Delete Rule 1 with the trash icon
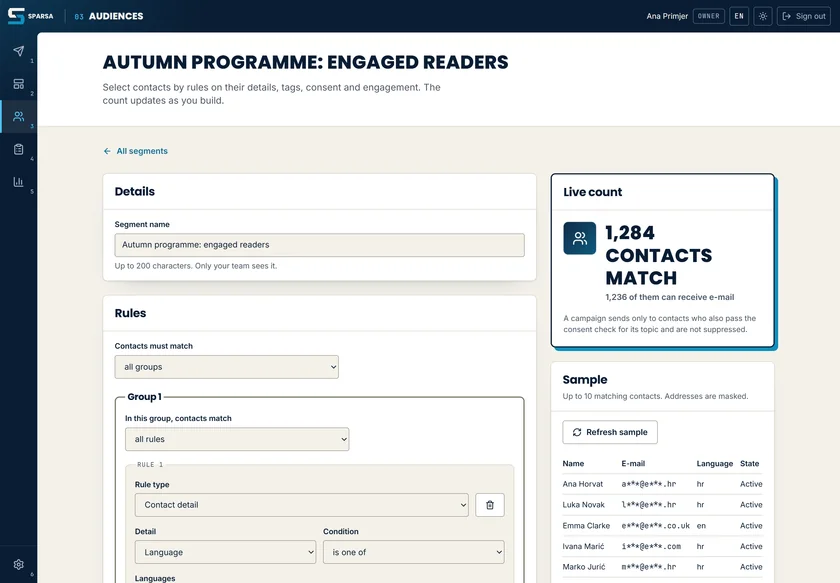 coord(490,505)
